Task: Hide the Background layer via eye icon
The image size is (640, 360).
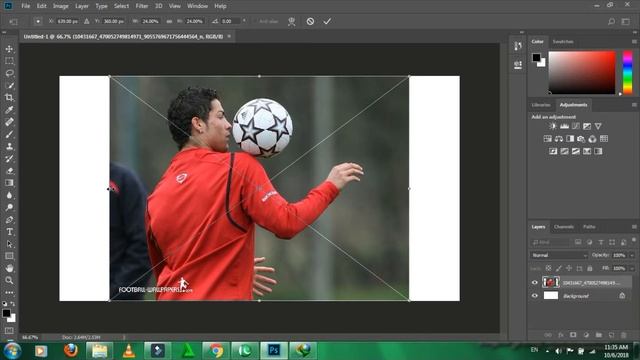Action: coord(535,296)
